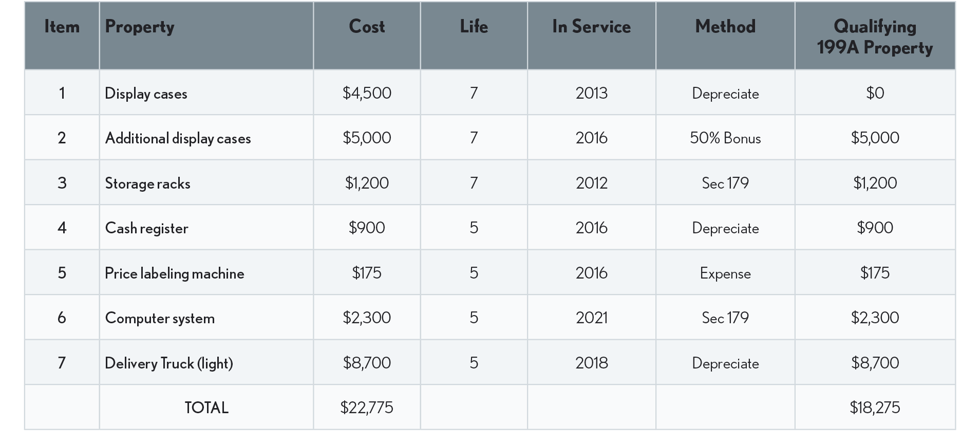Click the In Service column header
Screen dimensions: 980x443
[x=591, y=27]
